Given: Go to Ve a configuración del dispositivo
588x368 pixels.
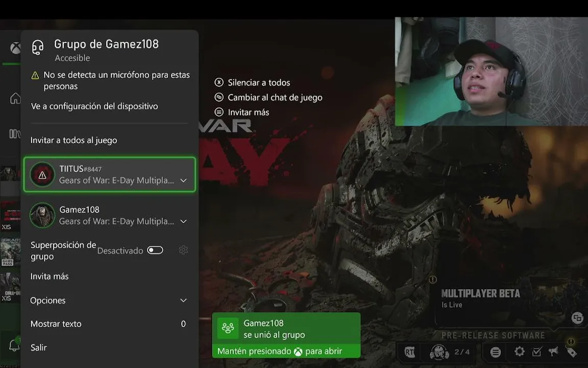Looking at the screenshot, I should [94, 106].
